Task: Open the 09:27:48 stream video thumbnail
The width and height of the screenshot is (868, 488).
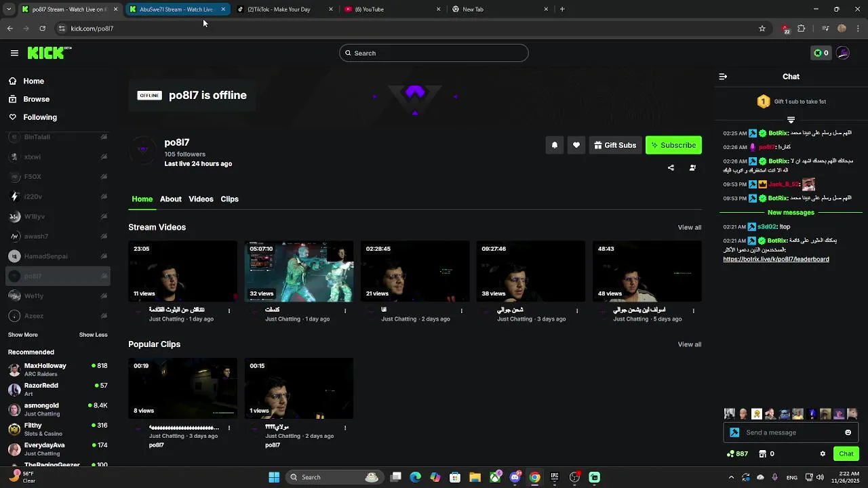Action: coord(531,271)
